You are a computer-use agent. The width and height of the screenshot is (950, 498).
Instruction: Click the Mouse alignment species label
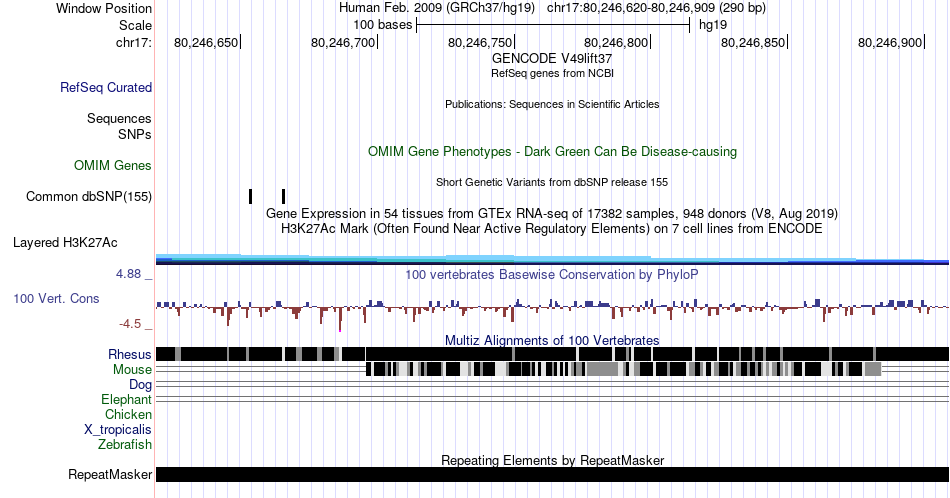coord(132,369)
